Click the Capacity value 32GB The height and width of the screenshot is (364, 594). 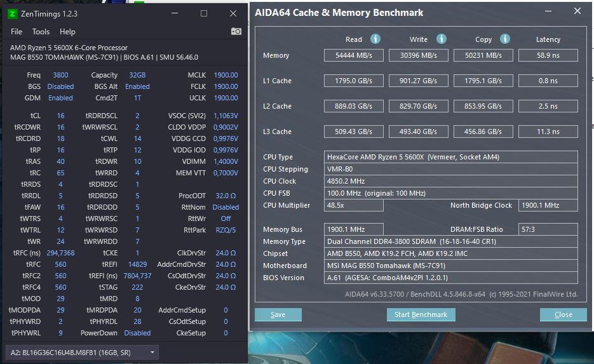(x=137, y=75)
